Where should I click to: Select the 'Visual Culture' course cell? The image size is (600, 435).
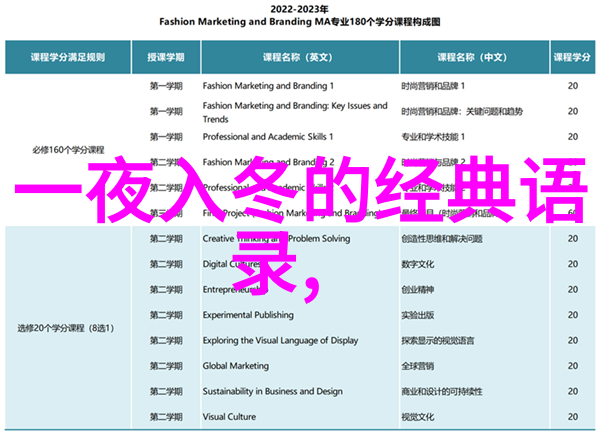coord(232,416)
